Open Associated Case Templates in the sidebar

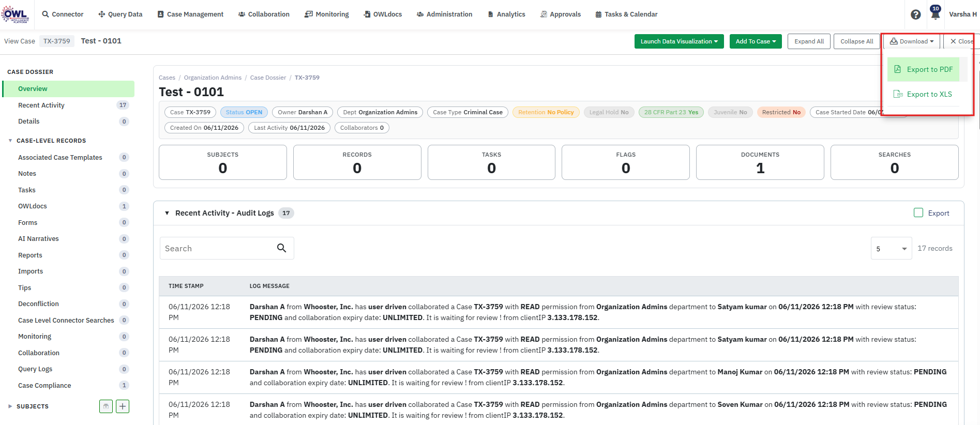[68, 157]
